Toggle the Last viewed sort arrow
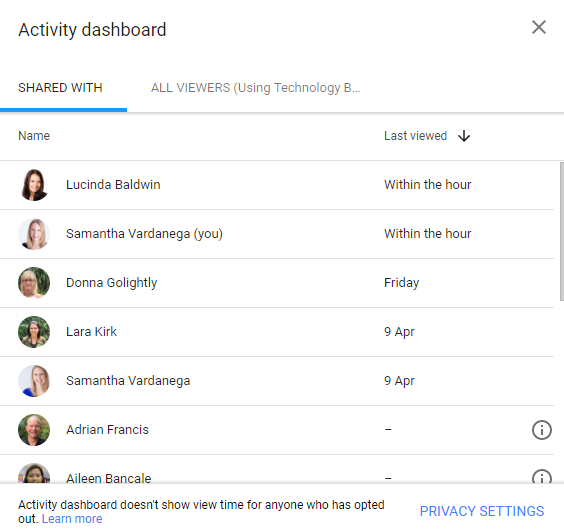The width and height of the screenshot is (564, 532). pyautogui.click(x=464, y=136)
